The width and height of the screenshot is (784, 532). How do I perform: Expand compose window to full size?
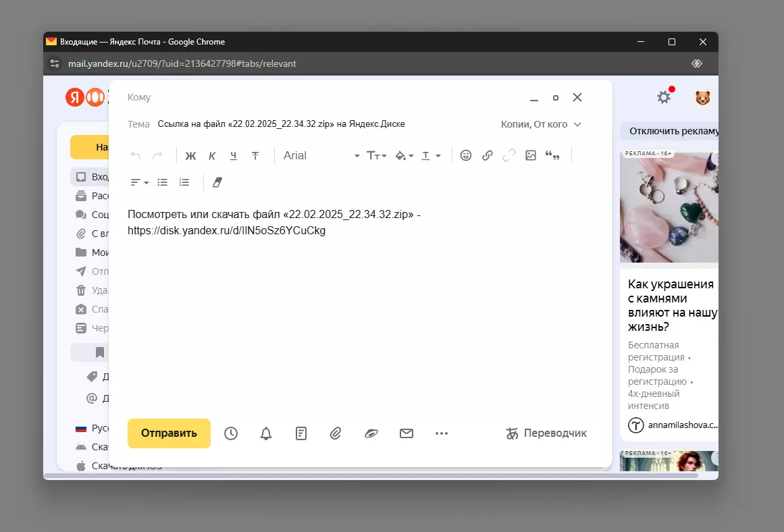556,98
